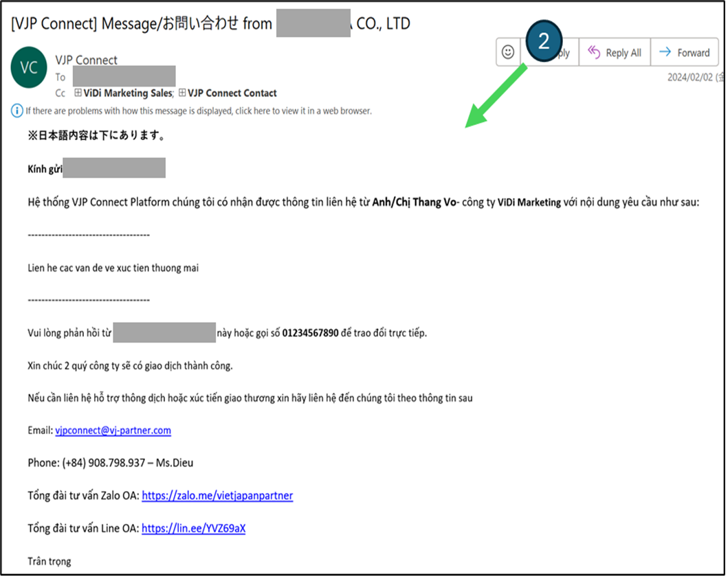The height and width of the screenshot is (577, 728).
Task: Click the email subject line title
Action: (210, 24)
